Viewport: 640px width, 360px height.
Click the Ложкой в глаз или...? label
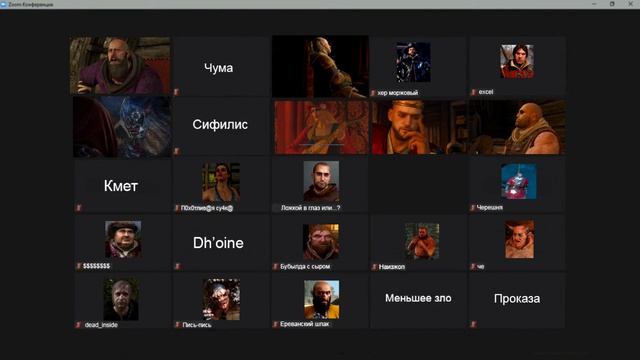[310, 208]
